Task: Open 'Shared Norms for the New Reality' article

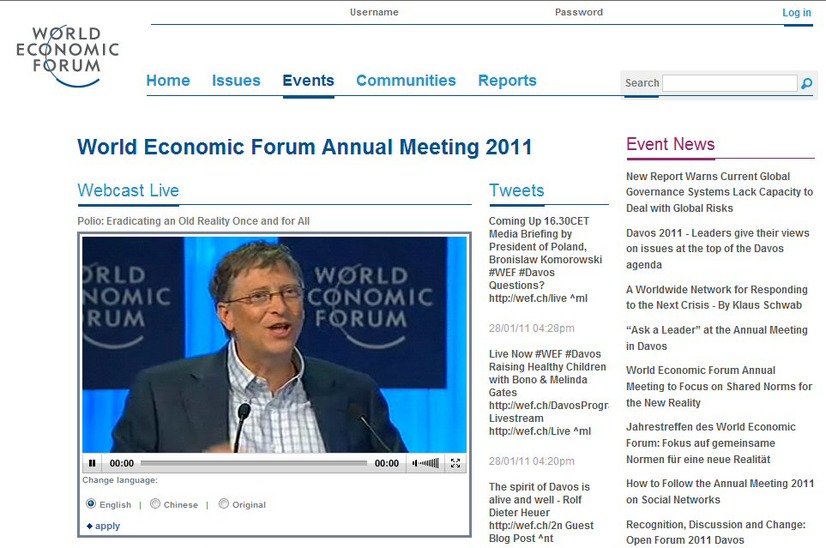Action: [719, 386]
